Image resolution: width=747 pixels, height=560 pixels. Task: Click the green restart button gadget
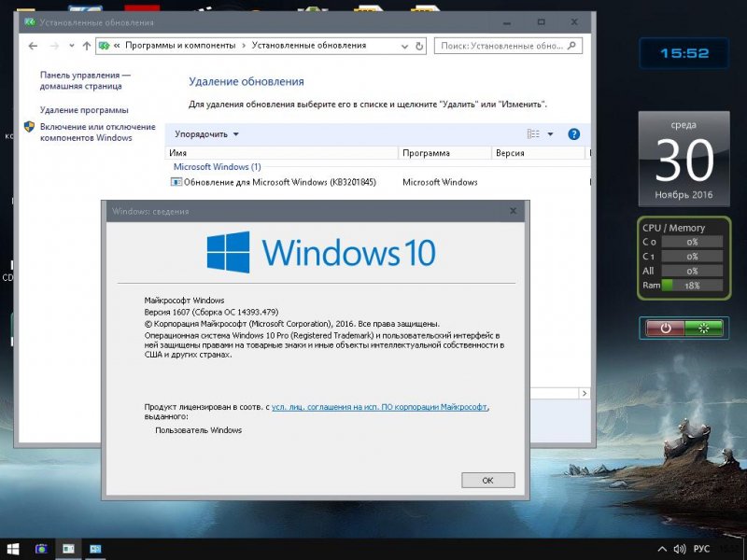click(704, 329)
